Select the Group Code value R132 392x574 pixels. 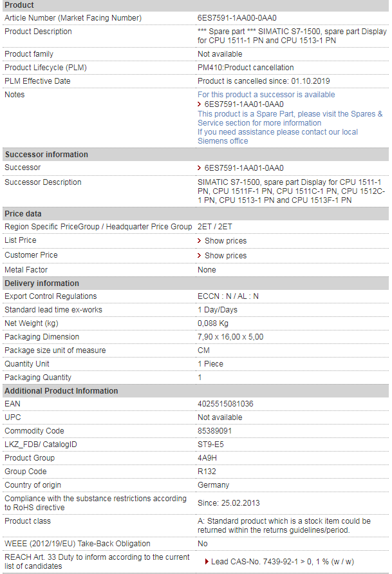pyautogui.click(x=207, y=472)
